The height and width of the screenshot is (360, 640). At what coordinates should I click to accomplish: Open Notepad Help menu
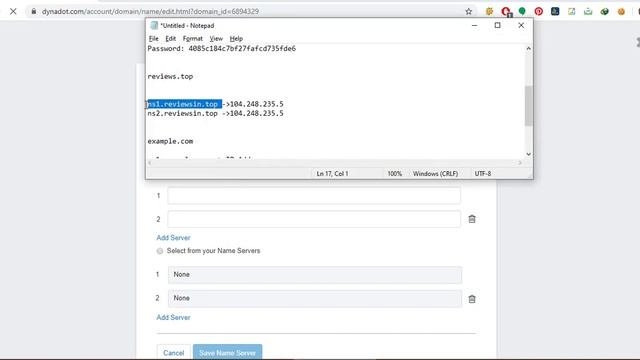236,38
